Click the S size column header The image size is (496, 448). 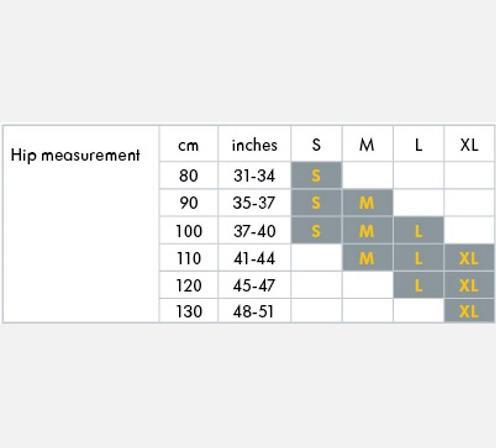pyautogui.click(x=316, y=145)
